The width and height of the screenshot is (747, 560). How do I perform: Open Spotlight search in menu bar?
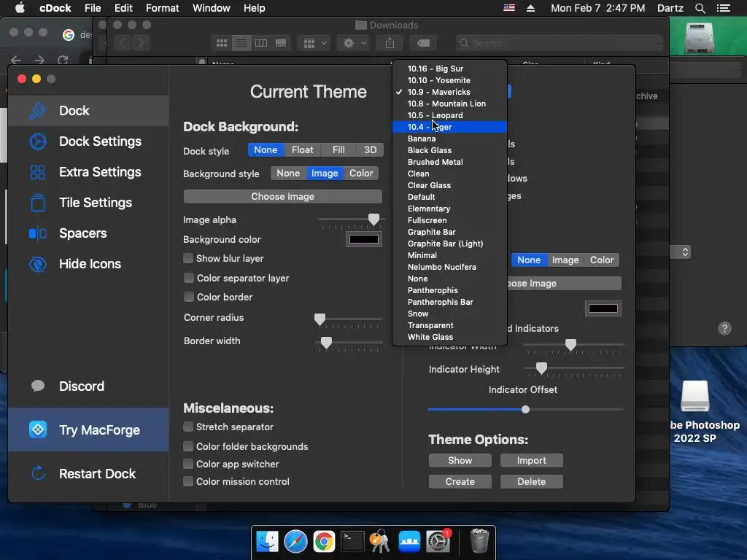click(700, 8)
